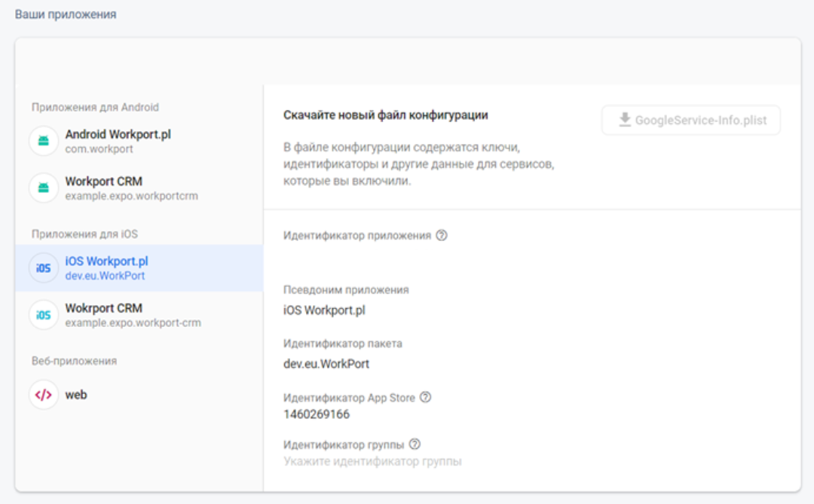Click the iOS Workport.pl alias value
This screenshot has height=504, width=814.
(x=324, y=310)
